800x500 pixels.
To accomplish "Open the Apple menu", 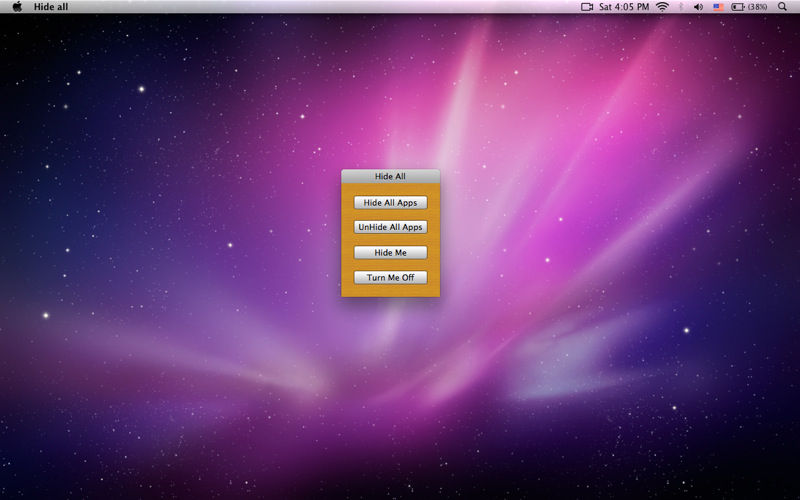I will pos(17,7).
